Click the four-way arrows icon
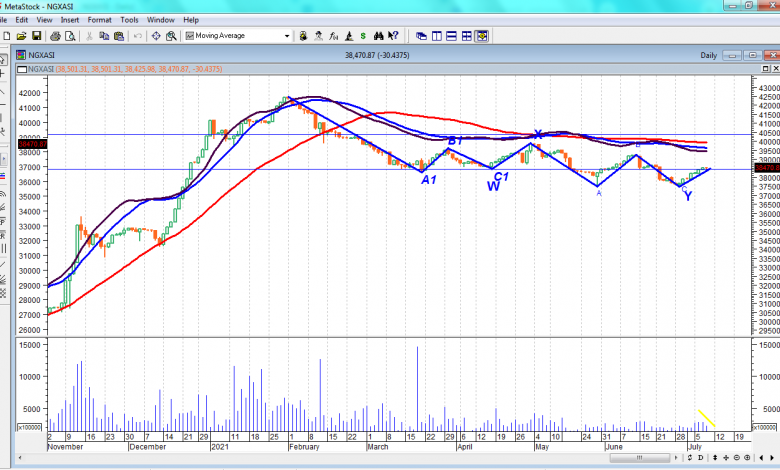The height and width of the screenshot is (470, 780). pos(726,458)
